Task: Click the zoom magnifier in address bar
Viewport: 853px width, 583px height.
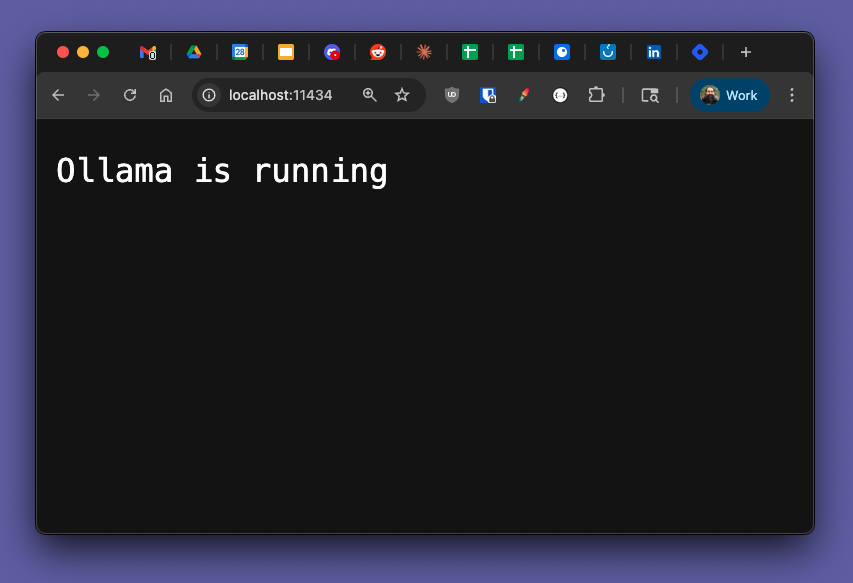Action: click(370, 95)
